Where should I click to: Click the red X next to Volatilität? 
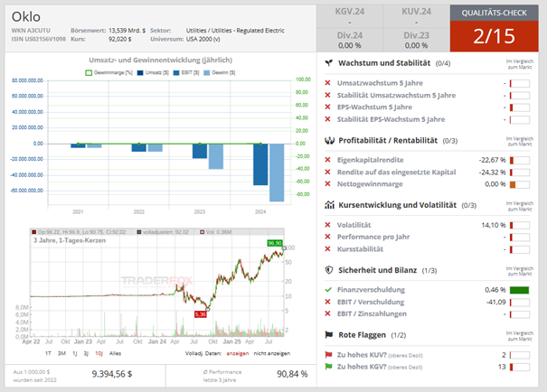[x=327, y=225]
